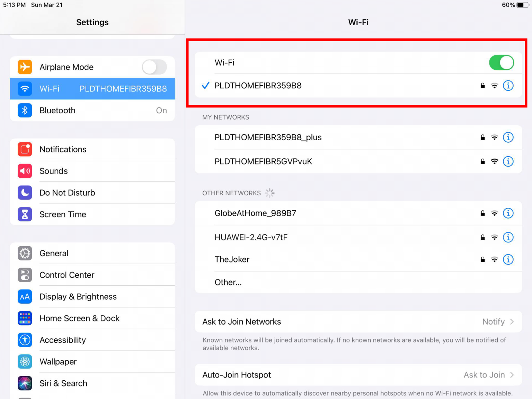This screenshot has width=532, height=399.
Task: Open Display & Brightness settings
Action: point(78,296)
